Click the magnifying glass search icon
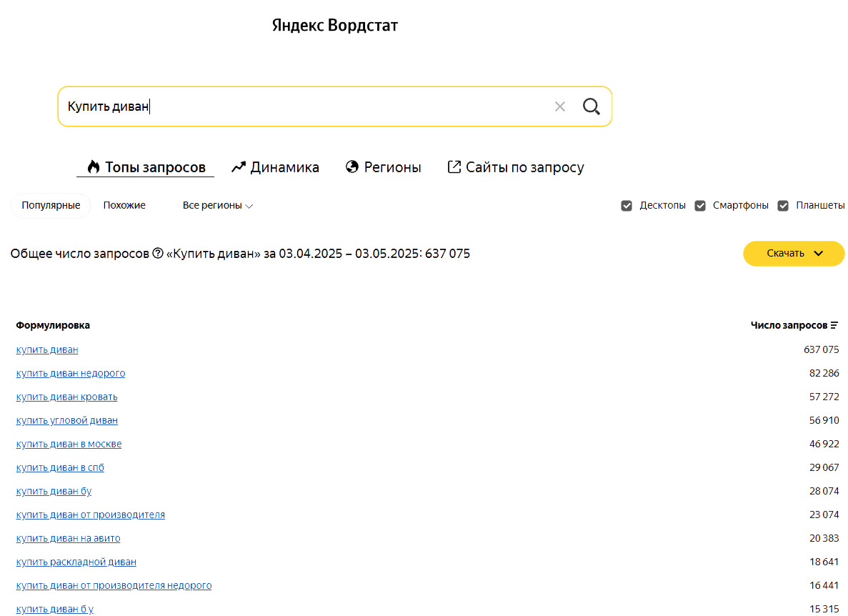The width and height of the screenshot is (848, 616). [x=591, y=106]
